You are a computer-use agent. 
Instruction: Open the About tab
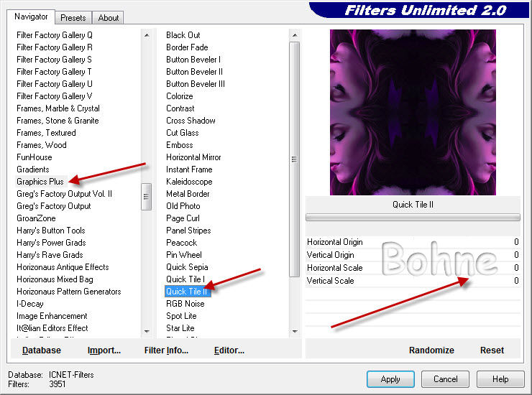click(x=109, y=17)
